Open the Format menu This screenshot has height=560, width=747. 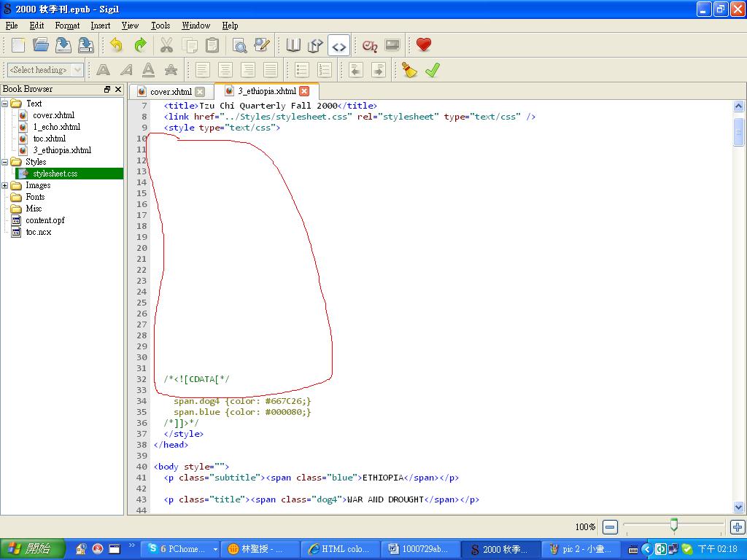point(67,26)
